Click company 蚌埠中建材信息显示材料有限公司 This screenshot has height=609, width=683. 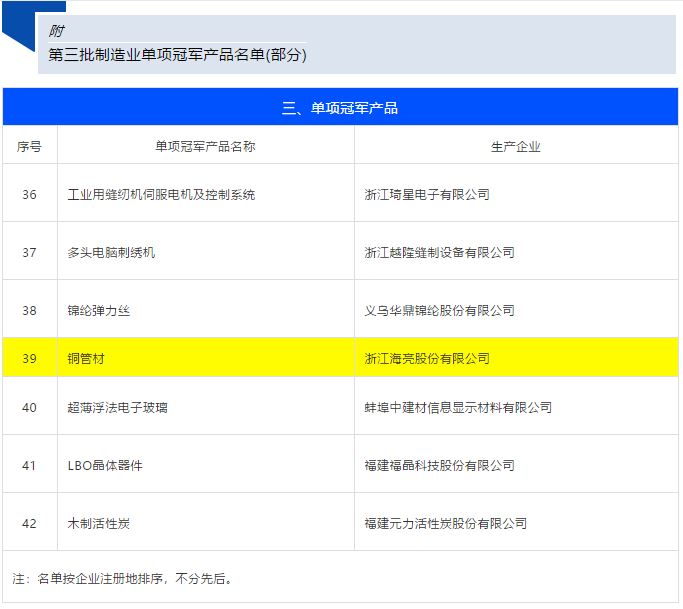point(458,407)
